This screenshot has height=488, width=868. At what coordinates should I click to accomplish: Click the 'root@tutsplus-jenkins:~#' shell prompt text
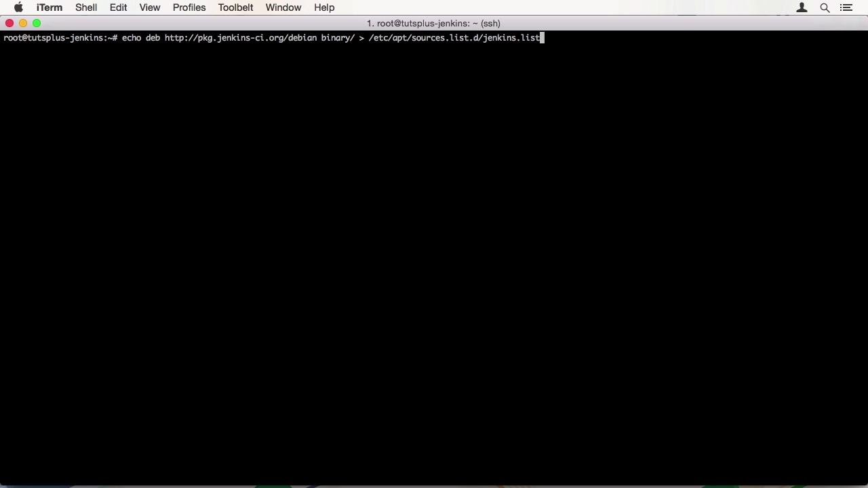click(x=60, y=38)
